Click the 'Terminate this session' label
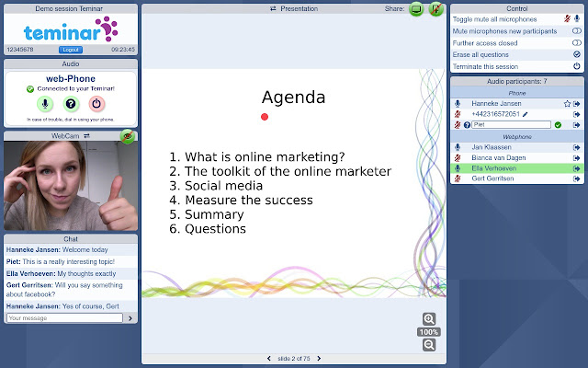The image size is (588, 368). [485, 66]
